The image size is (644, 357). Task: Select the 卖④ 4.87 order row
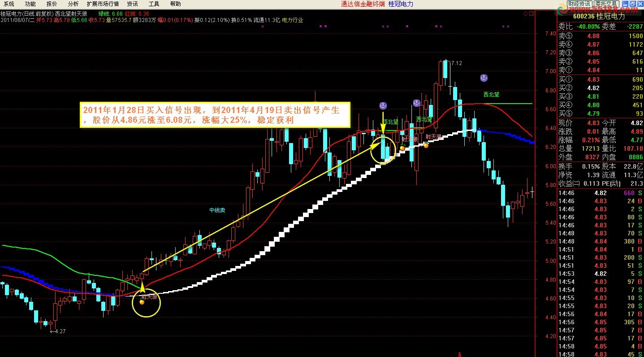point(600,44)
